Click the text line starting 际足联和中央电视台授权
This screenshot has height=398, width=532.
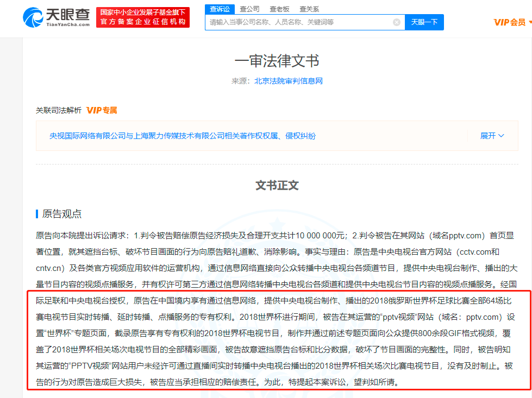[x=274, y=301]
